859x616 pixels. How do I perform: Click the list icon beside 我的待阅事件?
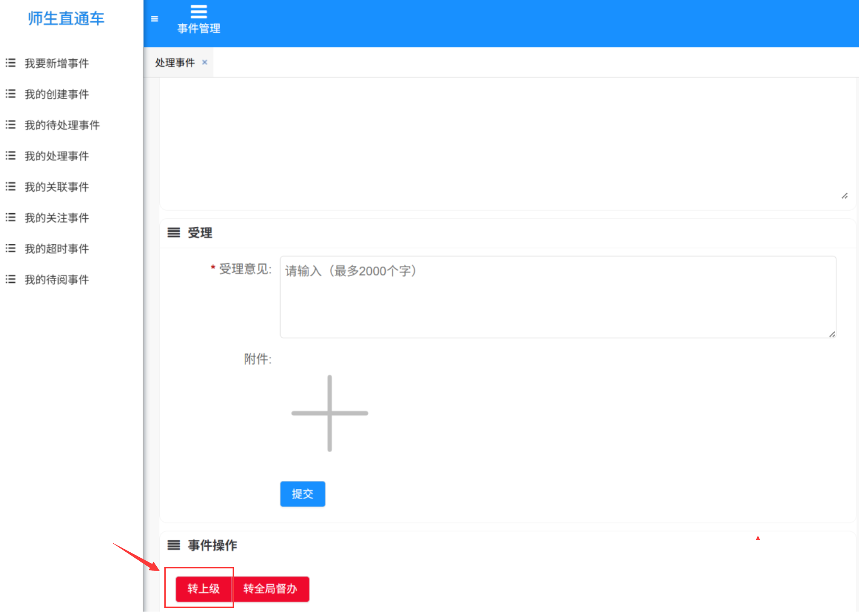point(10,279)
